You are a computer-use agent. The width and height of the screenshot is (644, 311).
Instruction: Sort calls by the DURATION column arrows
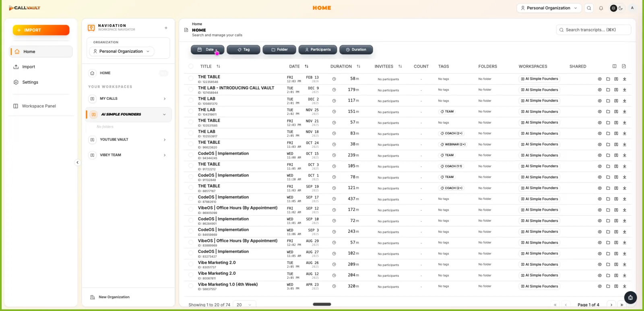click(358, 66)
